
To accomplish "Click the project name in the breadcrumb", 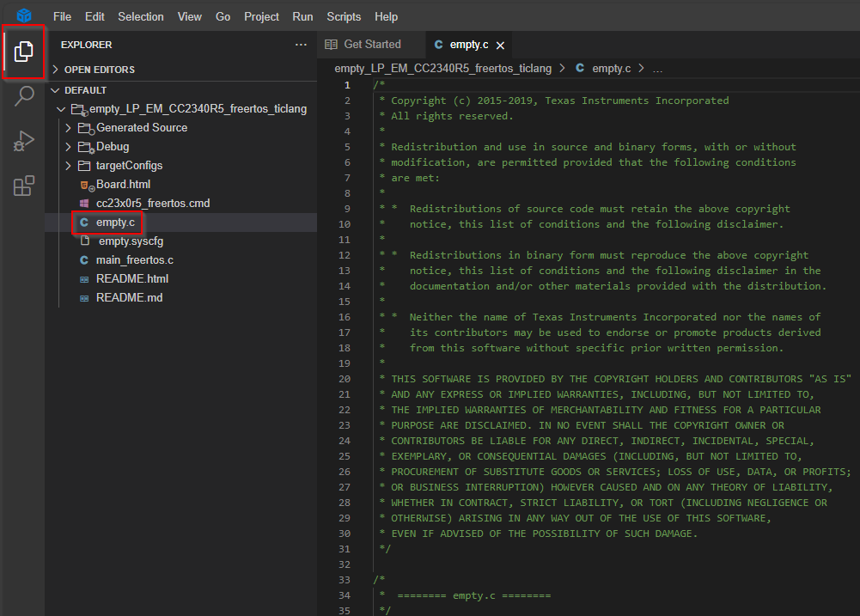I will (x=444, y=68).
